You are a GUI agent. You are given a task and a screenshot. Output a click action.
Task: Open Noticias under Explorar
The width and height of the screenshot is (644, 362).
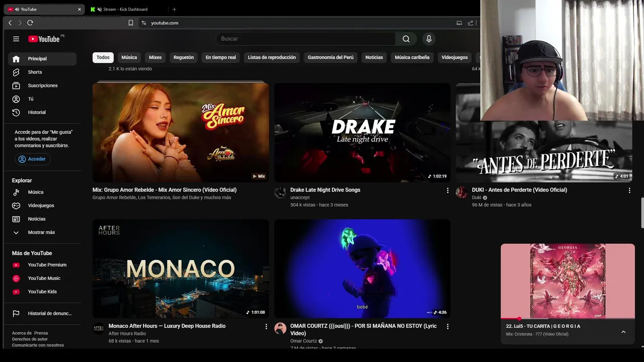tap(42, 219)
